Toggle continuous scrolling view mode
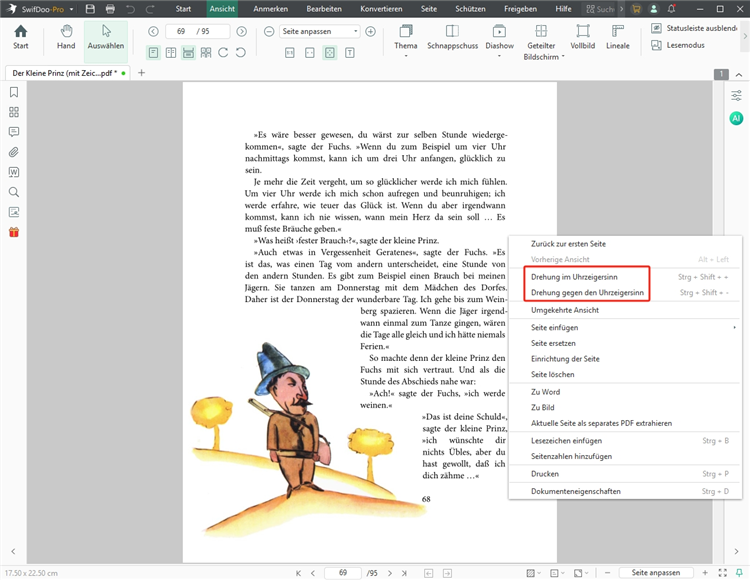 (188, 53)
